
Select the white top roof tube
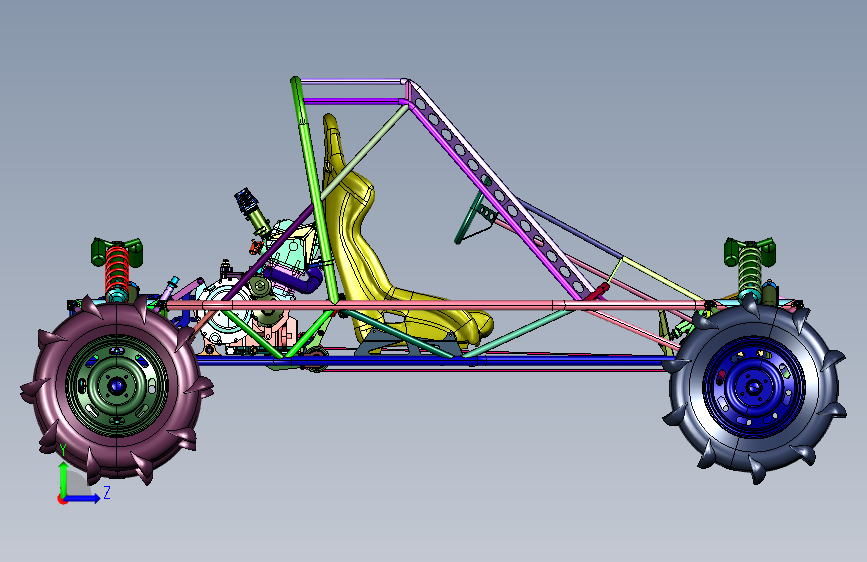click(352, 81)
